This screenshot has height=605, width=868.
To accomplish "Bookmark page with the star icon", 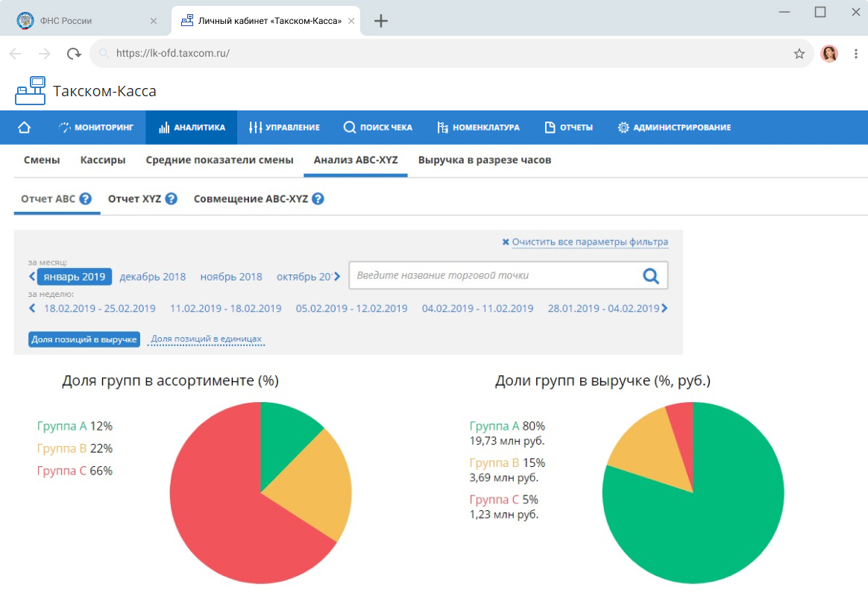I will coord(799,54).
